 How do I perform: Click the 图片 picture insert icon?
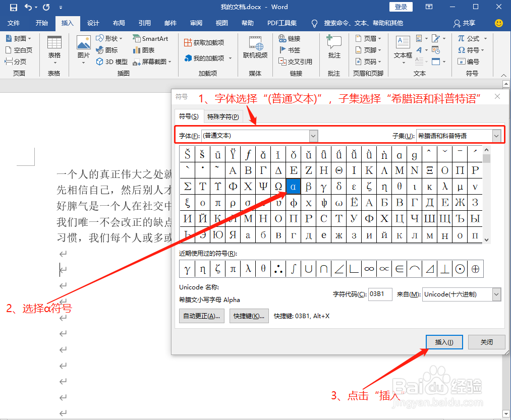tap(83, 43)
